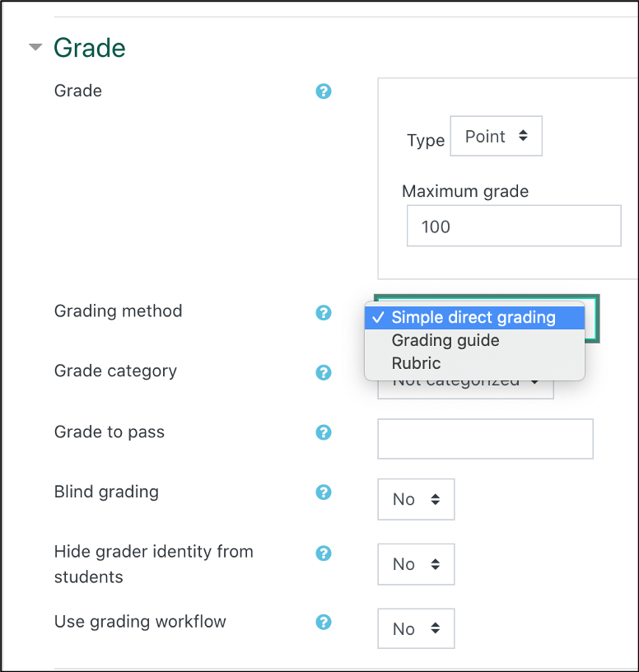Open the grade Type dropdown showing Point
This screenshot has height=672, width=639.
[496, 136]
